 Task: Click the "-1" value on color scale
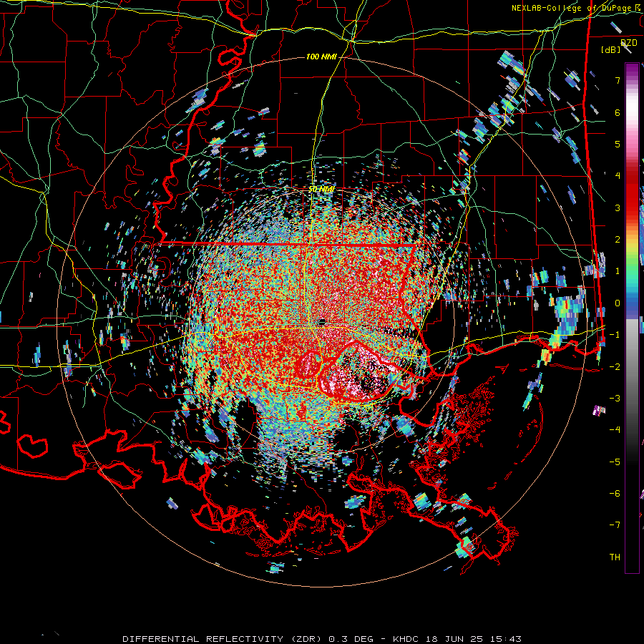615,335
